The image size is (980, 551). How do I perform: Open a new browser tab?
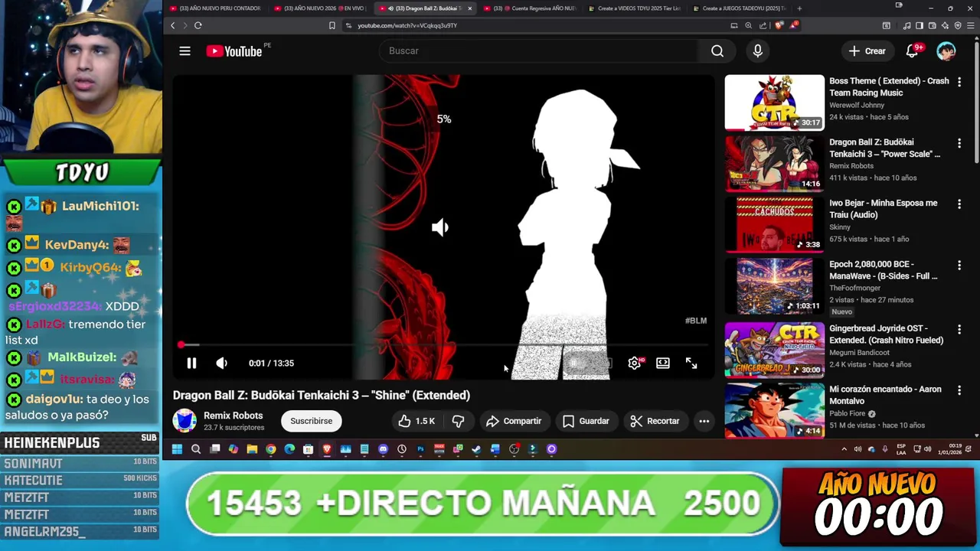799,8
